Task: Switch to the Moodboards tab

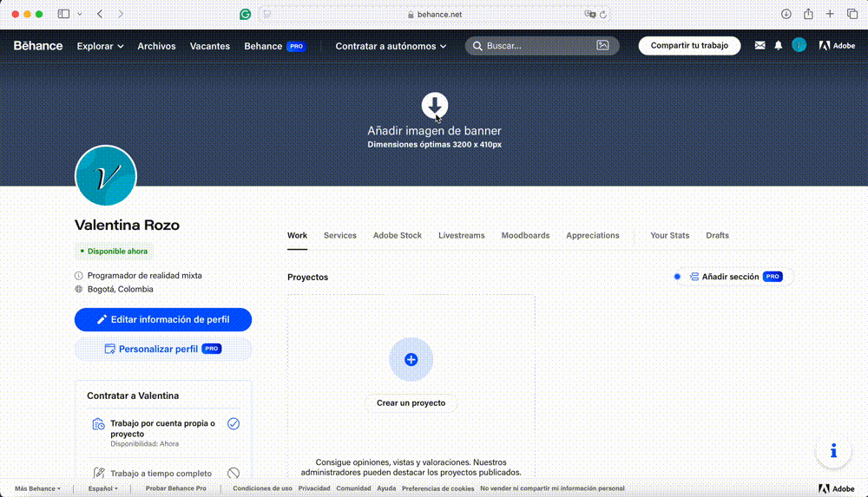Action: (x=525, y=235)
